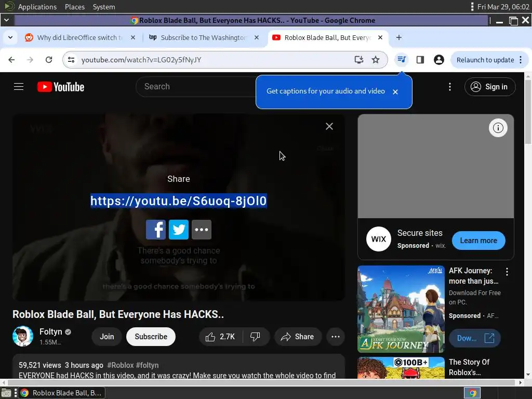This screenshot has height=399, width=532.
Task: Click the Chrome workspace switcher icon
Action: point(472,393)
